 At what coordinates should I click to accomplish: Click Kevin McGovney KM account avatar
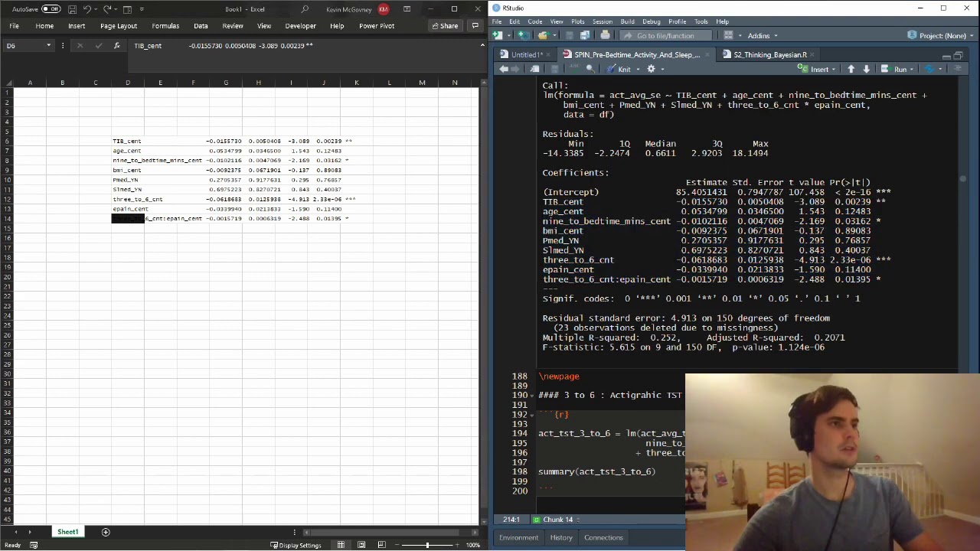384,9
